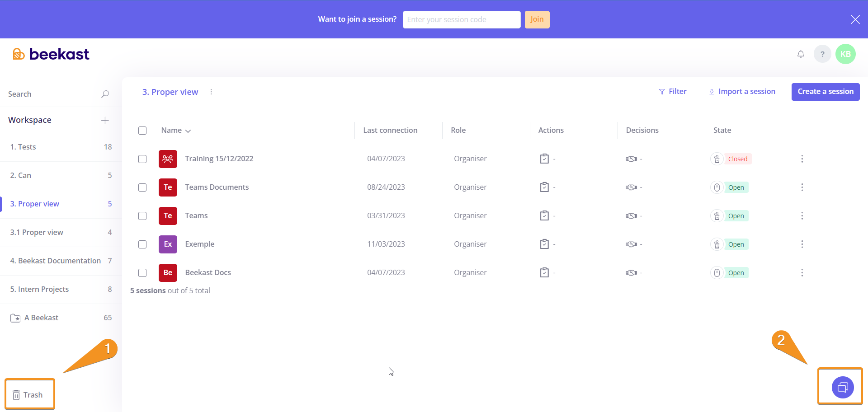Click the Teams Documents Te icon
The height and width of the screenshot is (412, 868).
[168, 187]
